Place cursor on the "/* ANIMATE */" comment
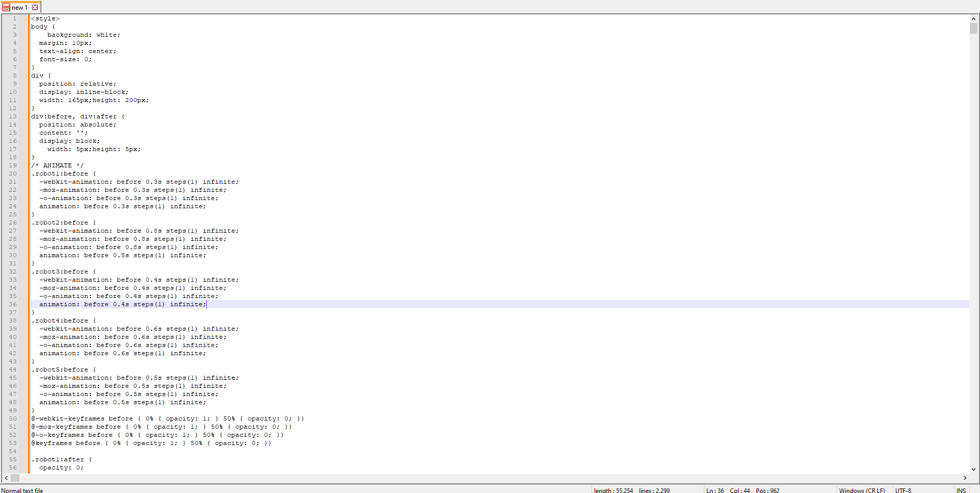The image size is (980, 493). 57,165
